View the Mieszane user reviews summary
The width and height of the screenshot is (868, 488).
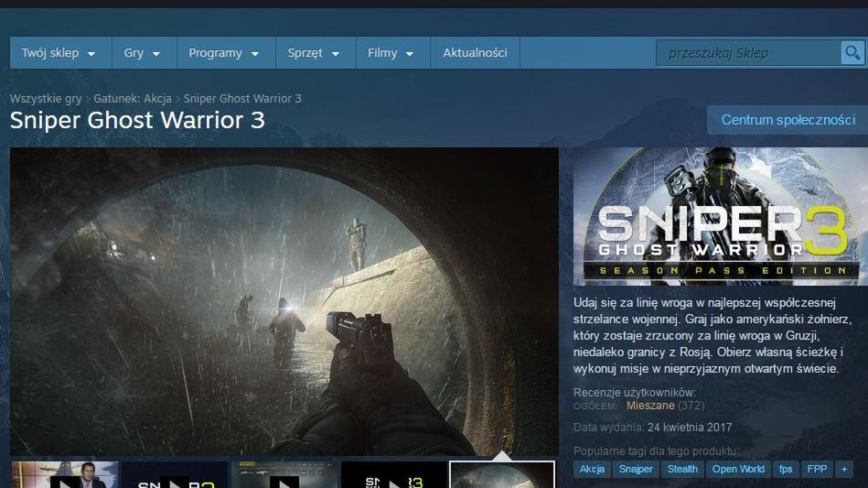coord(650,406)
